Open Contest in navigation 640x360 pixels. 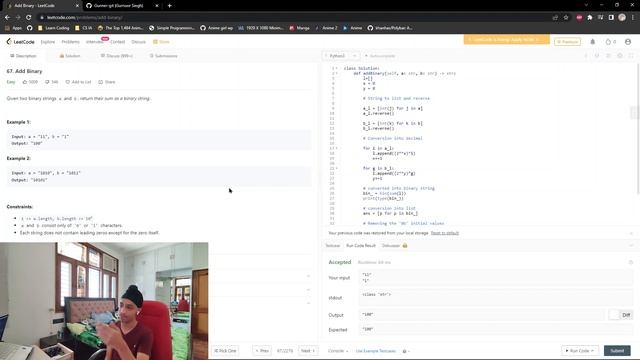tap(118, 42)
